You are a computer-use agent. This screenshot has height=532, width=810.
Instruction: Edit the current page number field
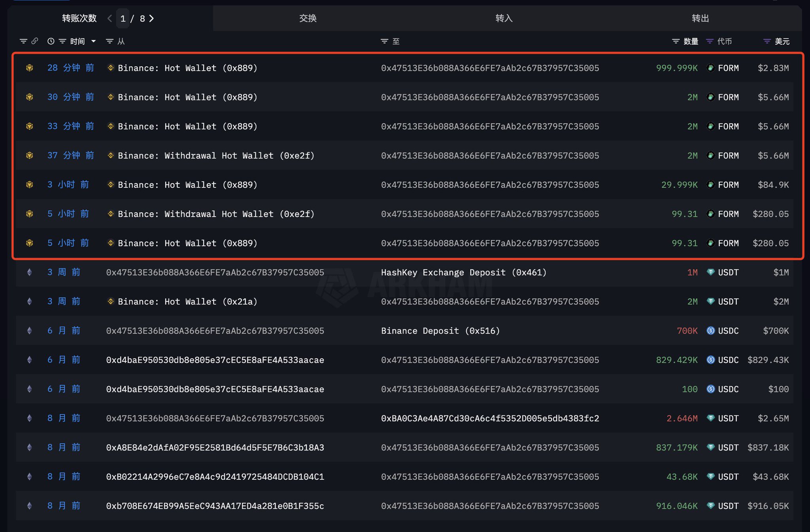[123, 19]
